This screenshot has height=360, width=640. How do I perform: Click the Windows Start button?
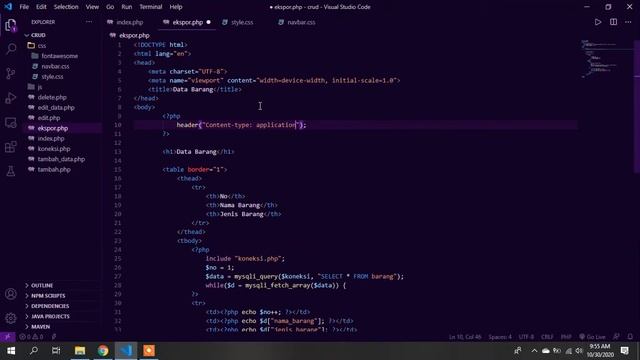[x=11, y=351]
